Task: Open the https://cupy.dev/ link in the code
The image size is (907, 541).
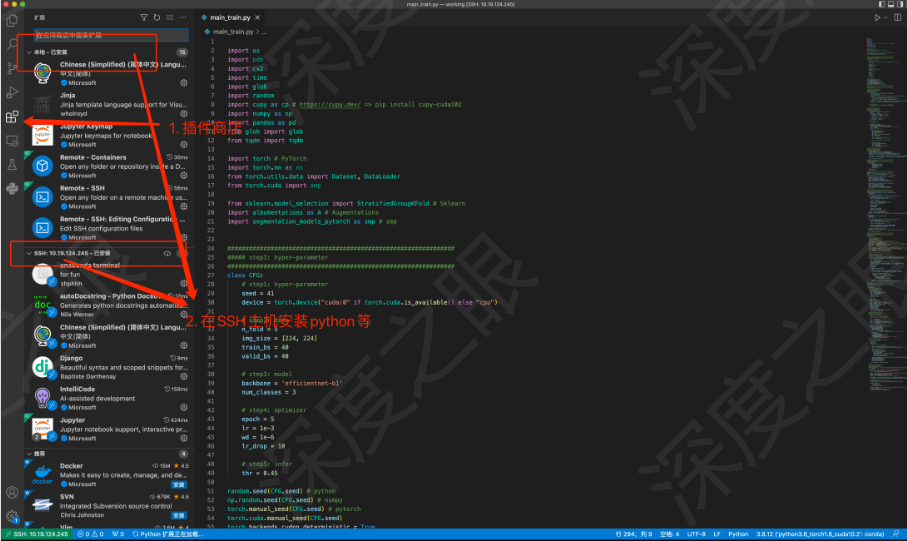Action: (x=330, y=105)
